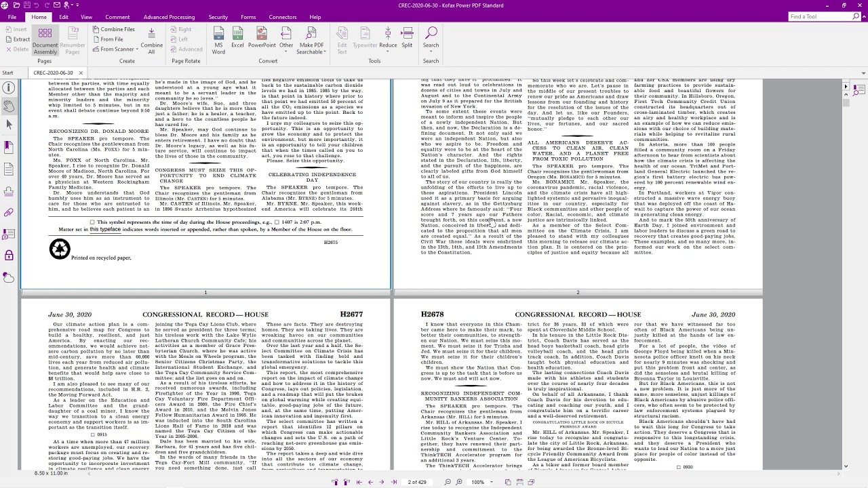Open the document properties info panel
The image size is (868, 488).
[9, 87]
